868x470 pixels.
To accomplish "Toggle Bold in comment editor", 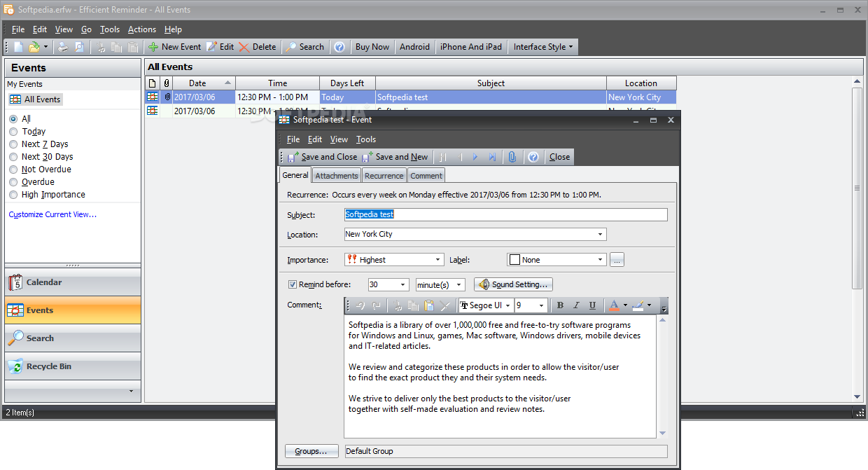I will tap(560, 305).
